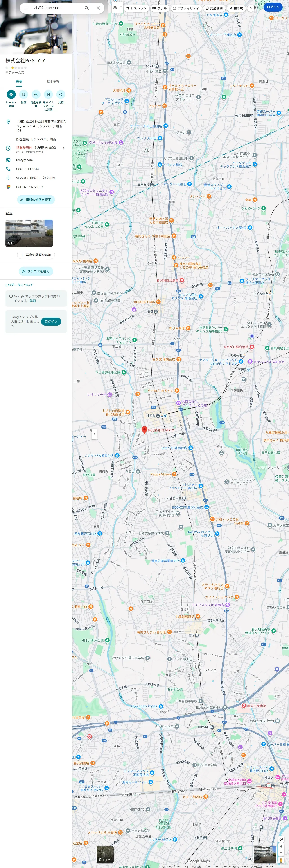Viewport: 289px width, 868px height.
Task: Click the モバイルデバイスに送信 icon
Action: pyautogui.click(x=48, y=94)
